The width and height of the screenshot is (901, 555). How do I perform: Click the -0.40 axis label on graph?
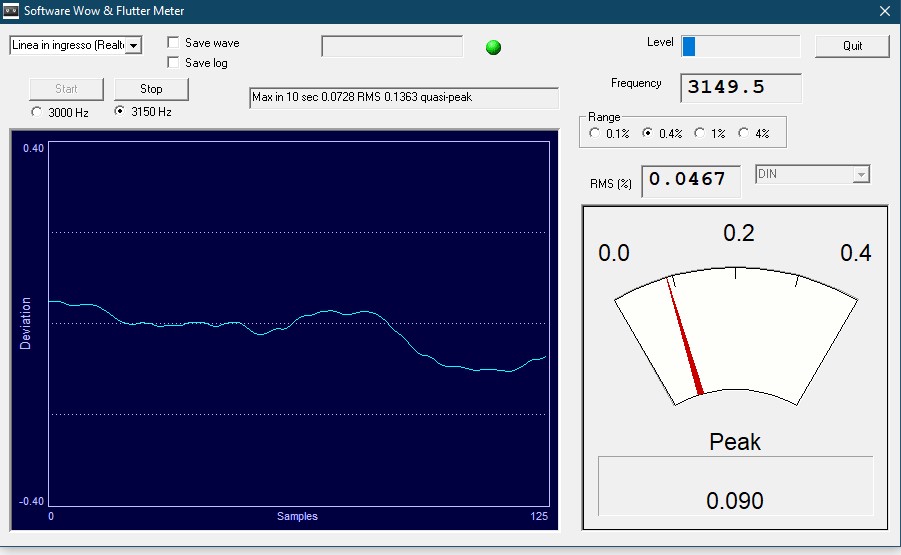[32, 501]
